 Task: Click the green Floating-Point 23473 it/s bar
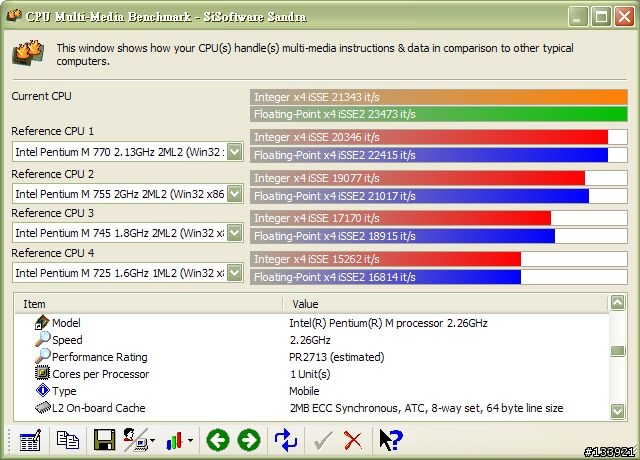pyautogui.click(x=439, y=114)
